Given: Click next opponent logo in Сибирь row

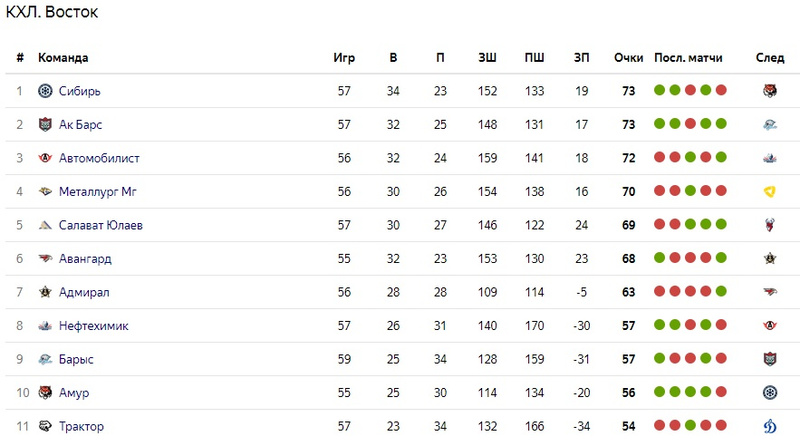Looking at the screenshot, I should click(x=770, y=91).
